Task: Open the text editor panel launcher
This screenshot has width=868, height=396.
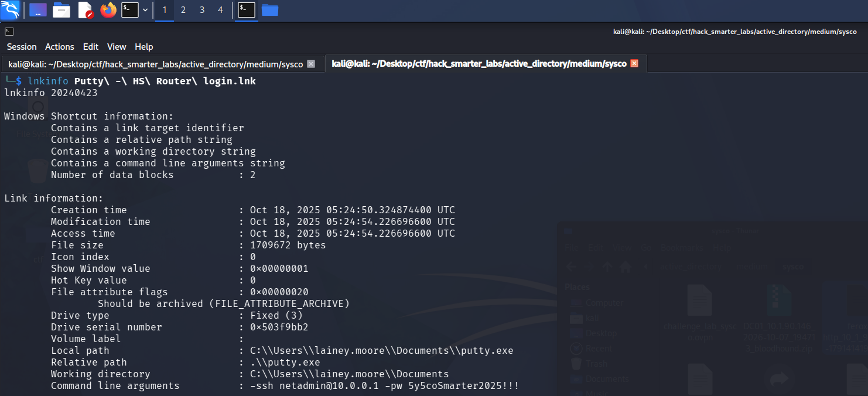Action: (x=85, y=10)
